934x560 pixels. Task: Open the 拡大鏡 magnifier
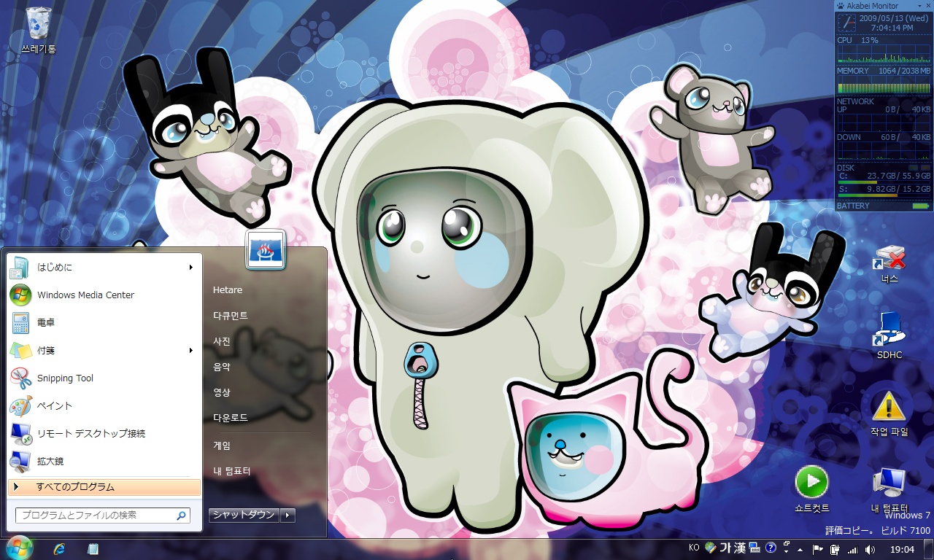point(104,461)
